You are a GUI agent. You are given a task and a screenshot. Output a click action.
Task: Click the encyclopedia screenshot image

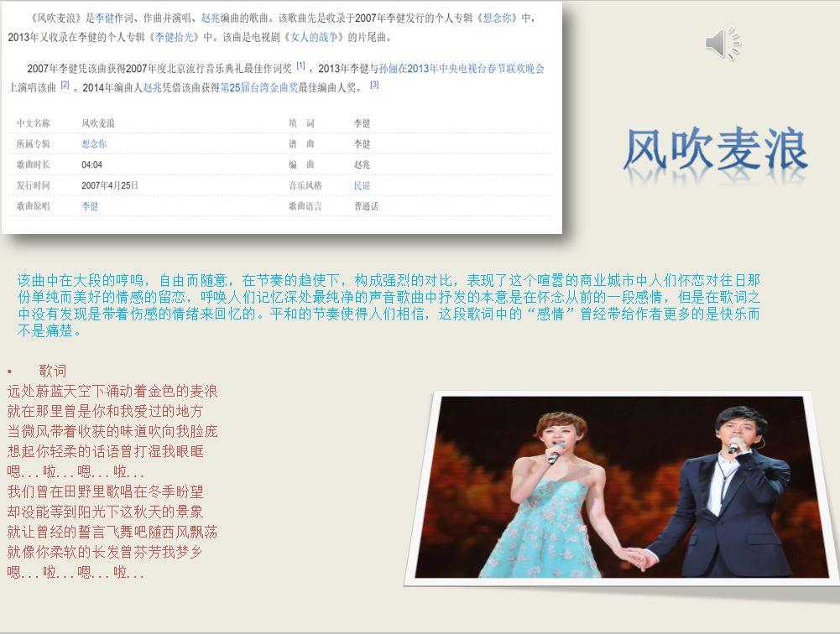point(282,117)
